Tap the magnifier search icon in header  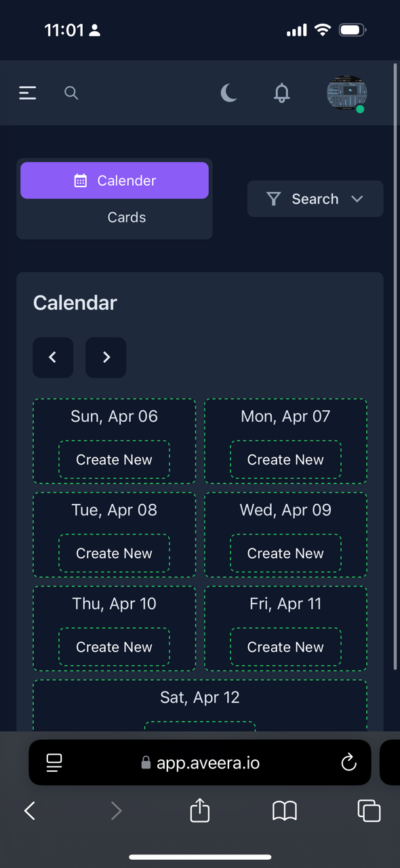click(x=71, y=93)
